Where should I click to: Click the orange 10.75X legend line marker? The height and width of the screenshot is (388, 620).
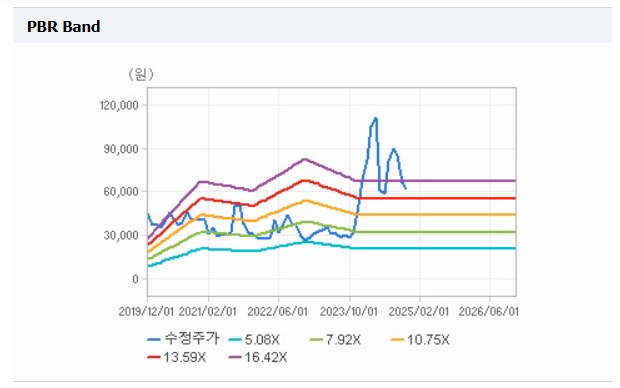(x=397, y=340)
